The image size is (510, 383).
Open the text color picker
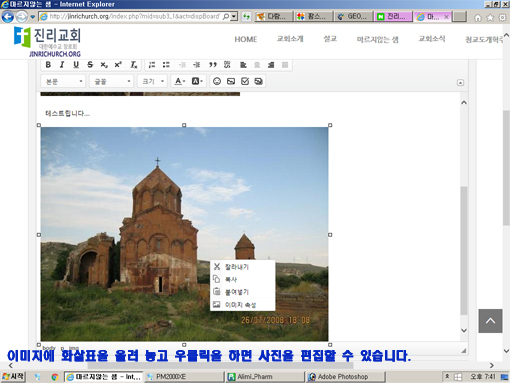[180, 81]
